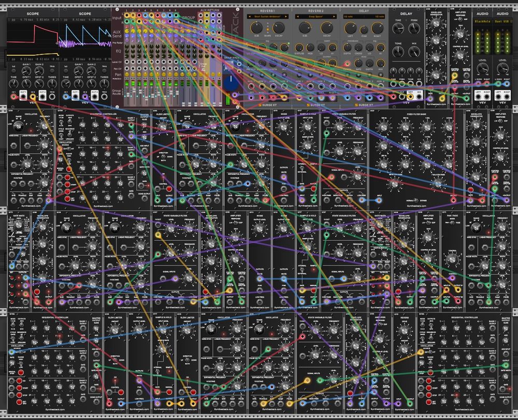This screenshot has width=518, height=420.
Task: Click the VCV Delay CLK jack
Action: click(402, 97)
